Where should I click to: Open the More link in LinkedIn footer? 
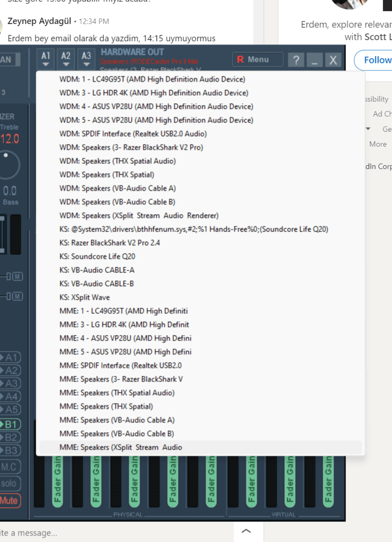(x=378, y=144)
